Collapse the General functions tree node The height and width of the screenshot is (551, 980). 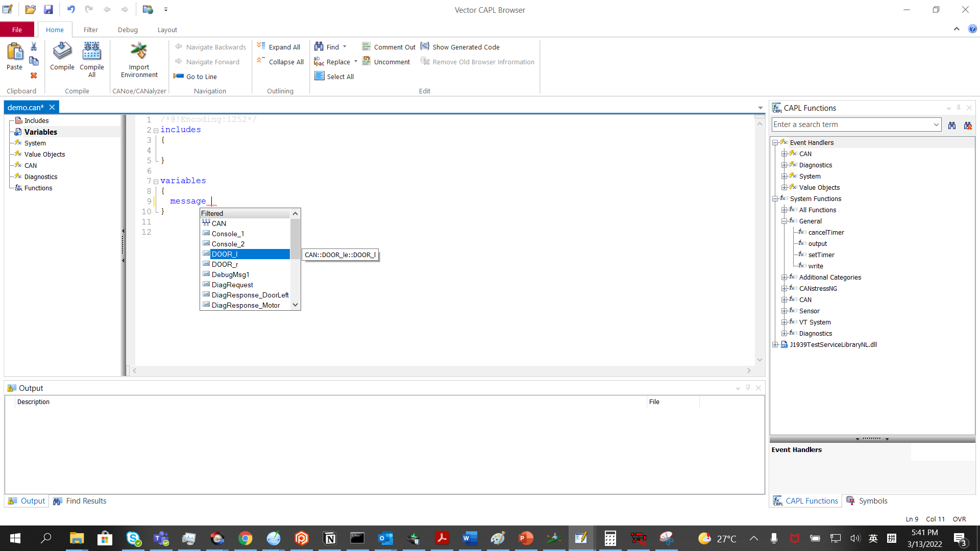point(784,221)
